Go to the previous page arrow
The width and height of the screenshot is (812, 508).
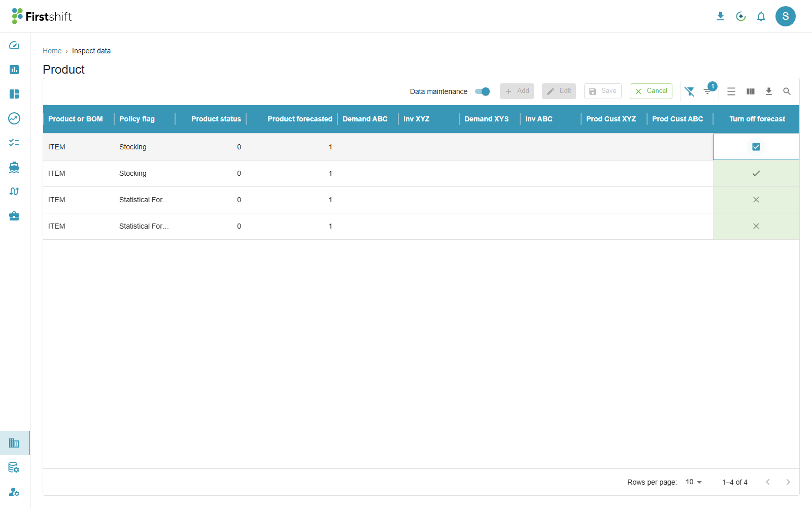click(768, 482)
